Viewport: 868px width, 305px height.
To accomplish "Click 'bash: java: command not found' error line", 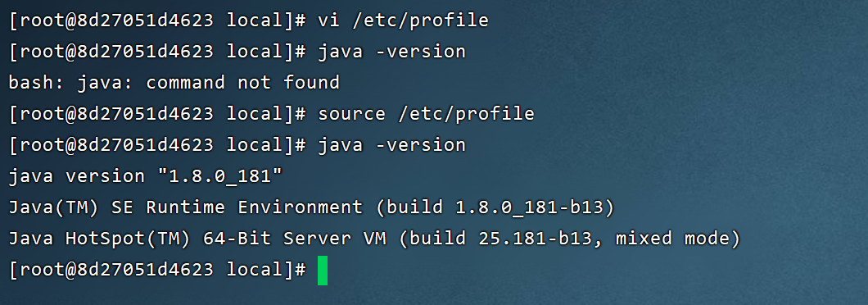I will click(174, 83).
